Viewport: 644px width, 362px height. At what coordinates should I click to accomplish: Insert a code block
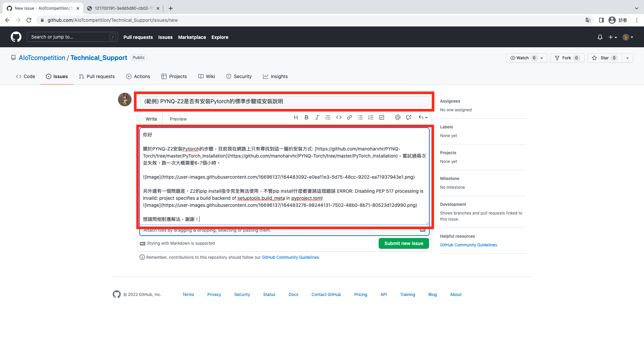[x=338, y=117]
